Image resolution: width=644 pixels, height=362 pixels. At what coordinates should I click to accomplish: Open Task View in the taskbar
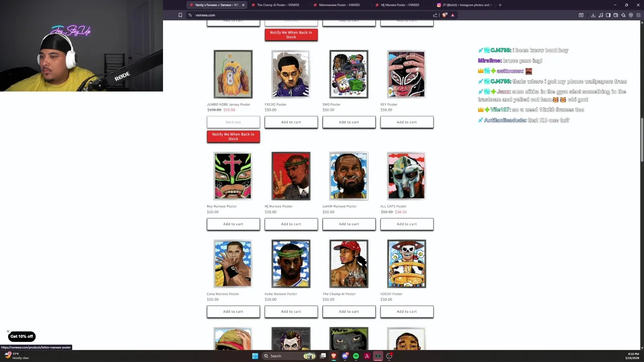point(323,356)
